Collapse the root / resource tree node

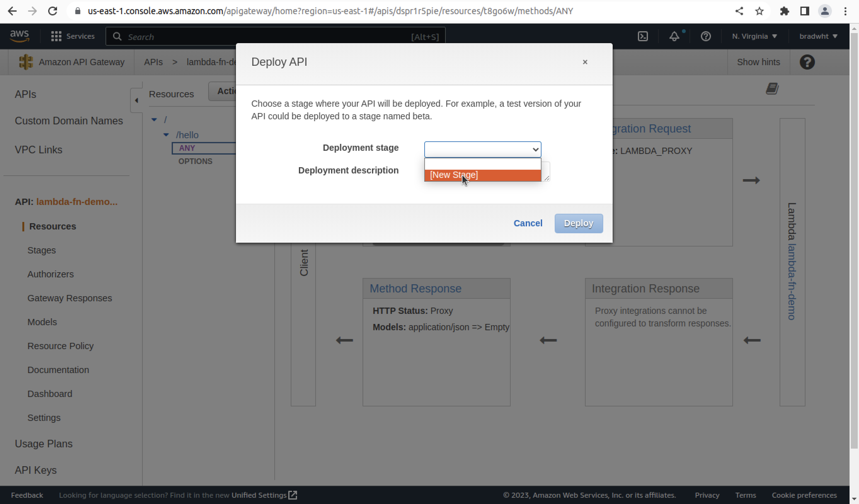pos(154,120)
